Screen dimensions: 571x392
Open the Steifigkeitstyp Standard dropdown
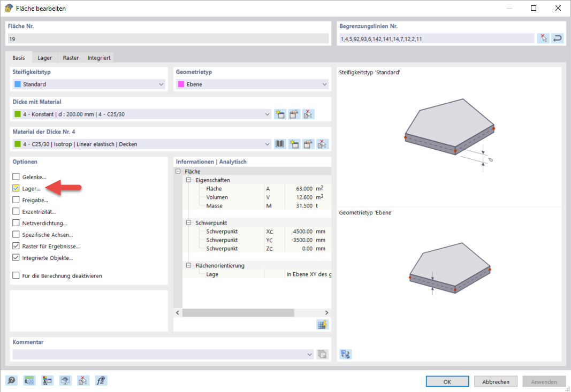click(89, 84)
